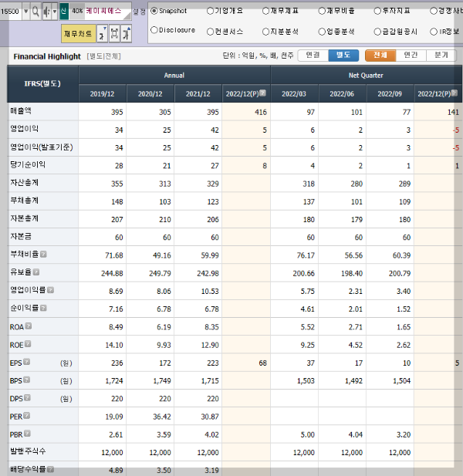Click help icon beside EPS
Viewport: 463px width, 476px height.
(x=27, y=362)
